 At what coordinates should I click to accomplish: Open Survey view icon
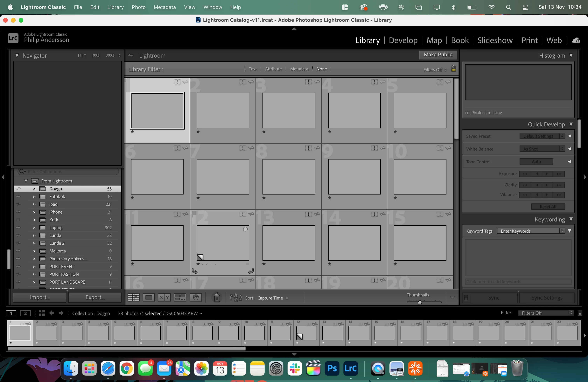pyautogui.click(x=180, y=298)
